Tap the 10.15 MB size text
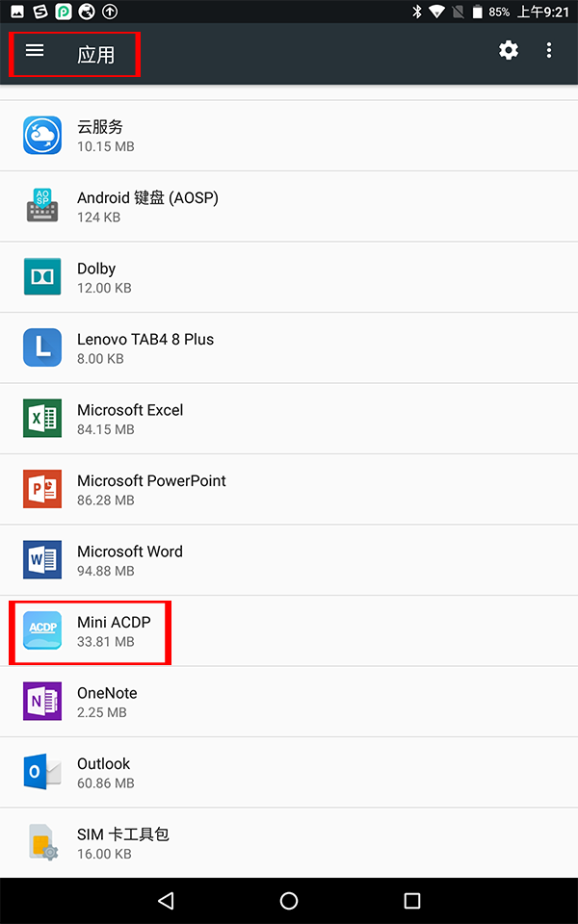Image resolution: width=578 pixels, height=924 pixels. (x=106, y=146)
